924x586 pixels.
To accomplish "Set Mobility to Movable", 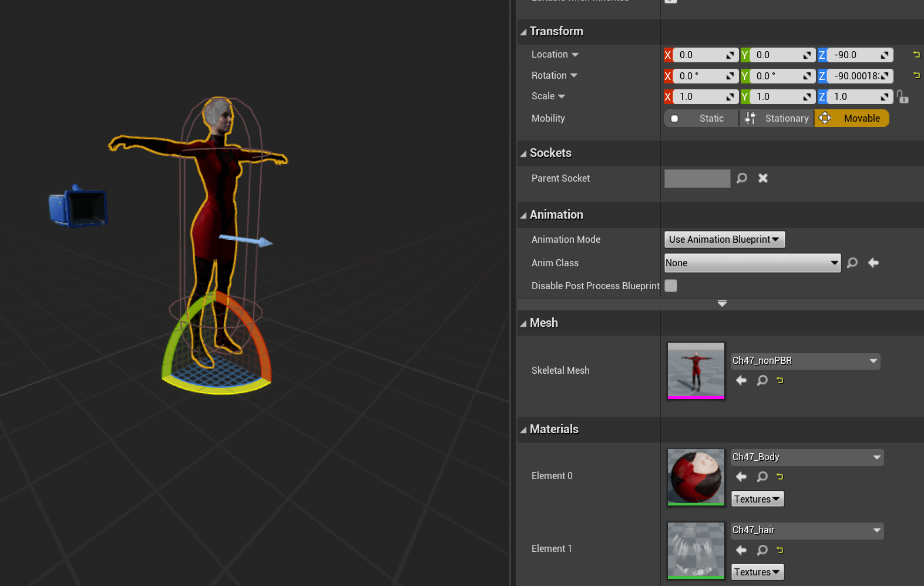I will coord(852,118).
